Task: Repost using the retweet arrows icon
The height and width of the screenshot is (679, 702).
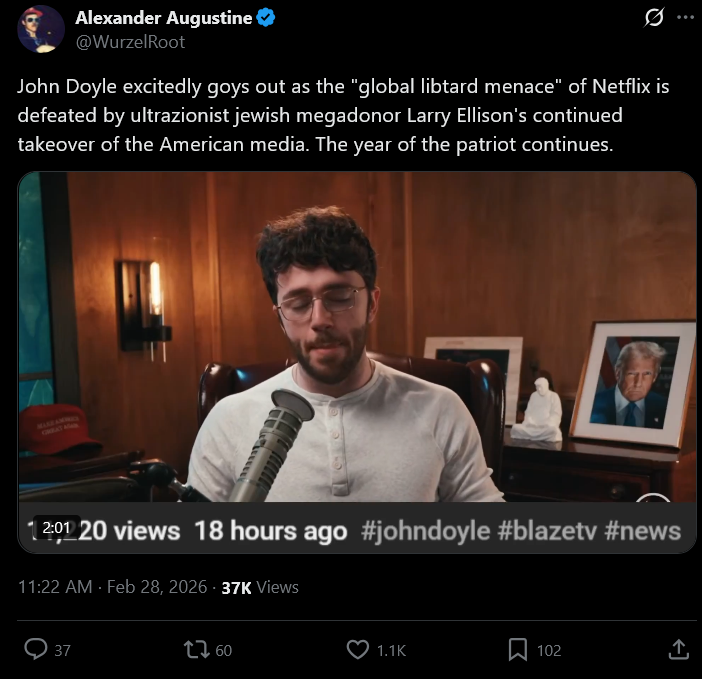Action: [197, 650]
